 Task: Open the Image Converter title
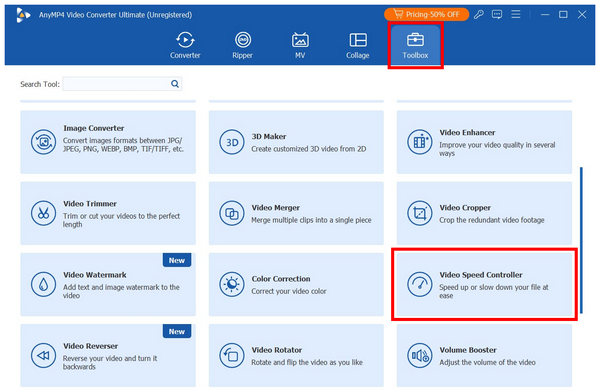pyautogui.click(x=94, y=128)
